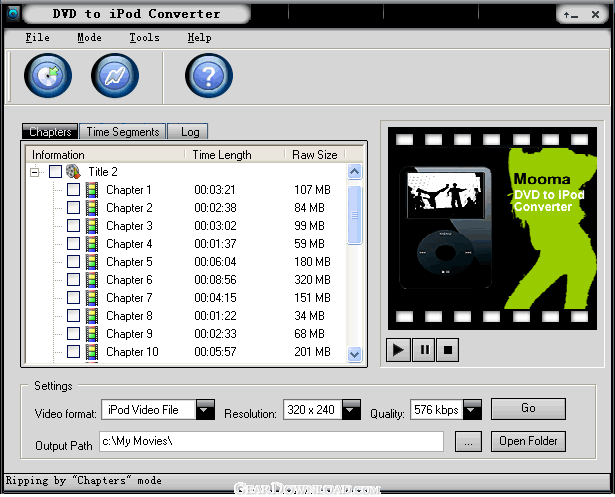The width and height of the screenshot is (615, 497).
Task: Click the chapter list scrollbar thumb
Action: (355, 215)
